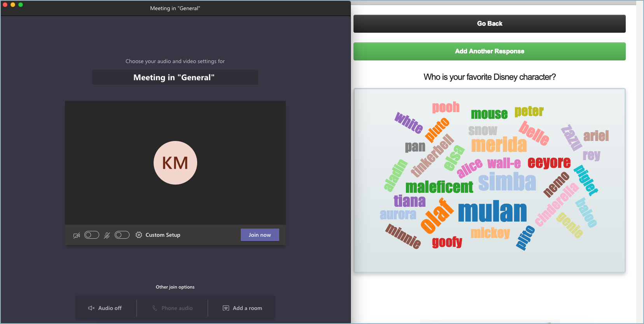Join the meeting with Join now
Viewport: 644px width, 324px height.
[x=260, y=235]
